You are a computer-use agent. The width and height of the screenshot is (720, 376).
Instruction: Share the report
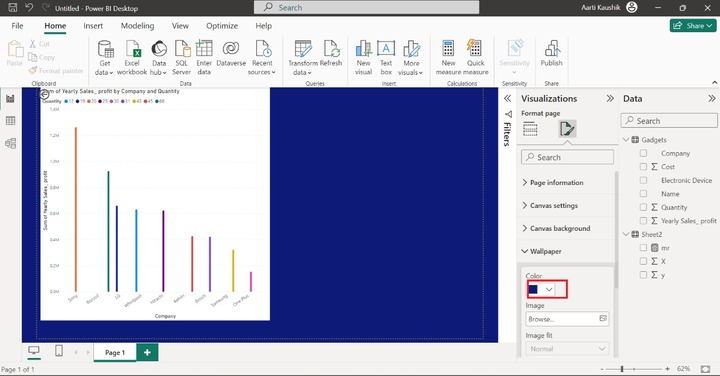point(693,26)
